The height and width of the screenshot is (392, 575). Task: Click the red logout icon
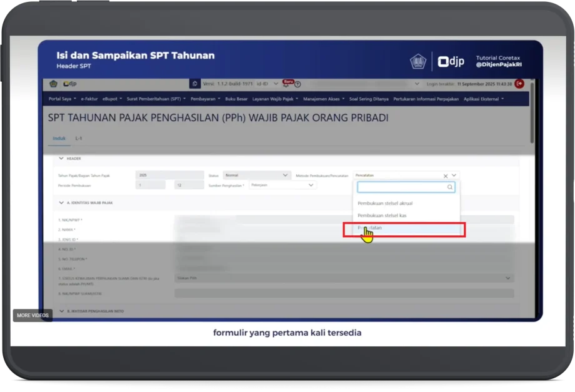519,84
